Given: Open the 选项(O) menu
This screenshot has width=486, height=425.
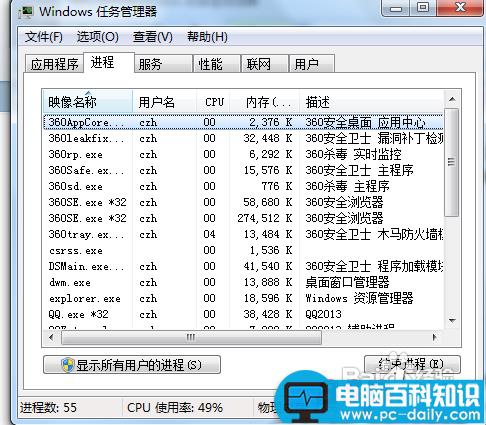Looking at the screenshot, I should tap(97, 37).
